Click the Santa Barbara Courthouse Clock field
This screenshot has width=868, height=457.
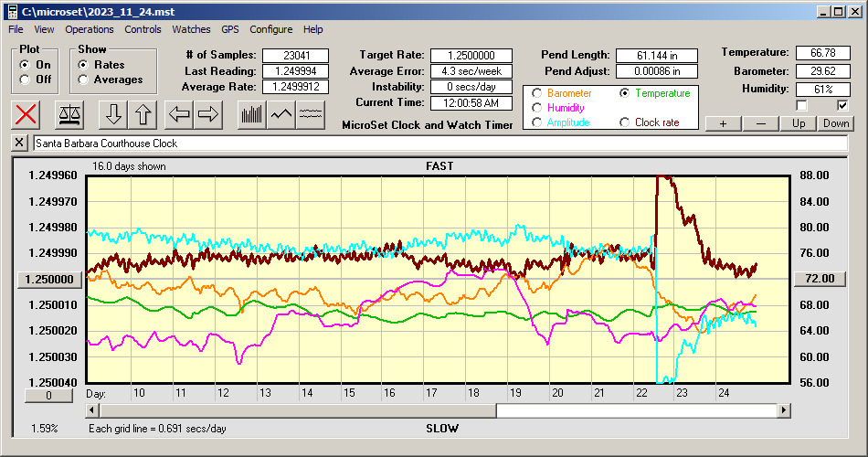[440, 143]
